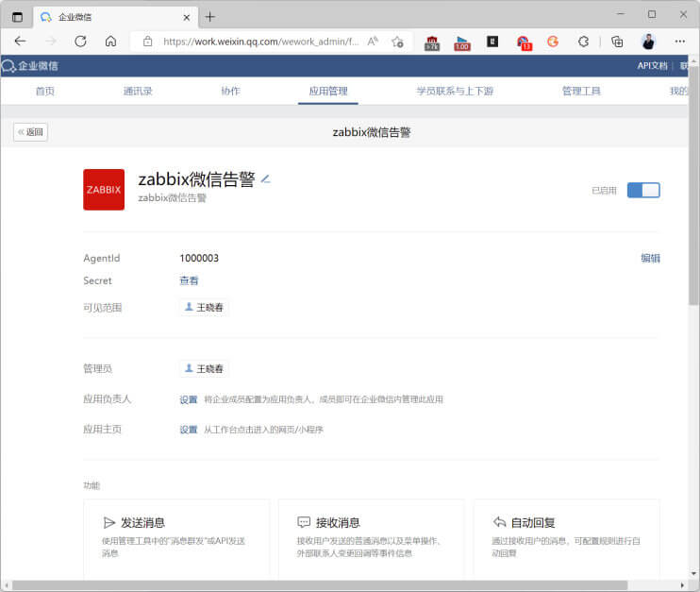The width and height of the screenshot is (700, 592).
Task: Open extension icon with 13 badge
Action: point(524,42)
